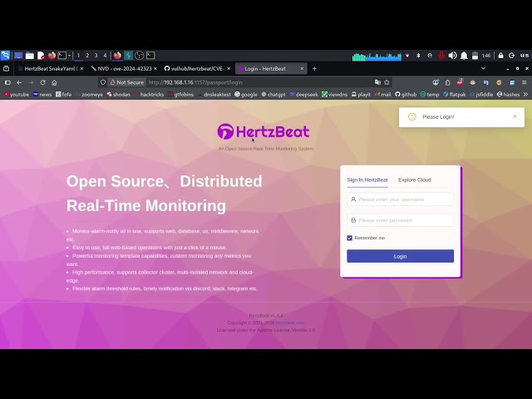Close the Login - HertzBeat tab
Viewport: 532px width, 399px height.
pos(302,68)
